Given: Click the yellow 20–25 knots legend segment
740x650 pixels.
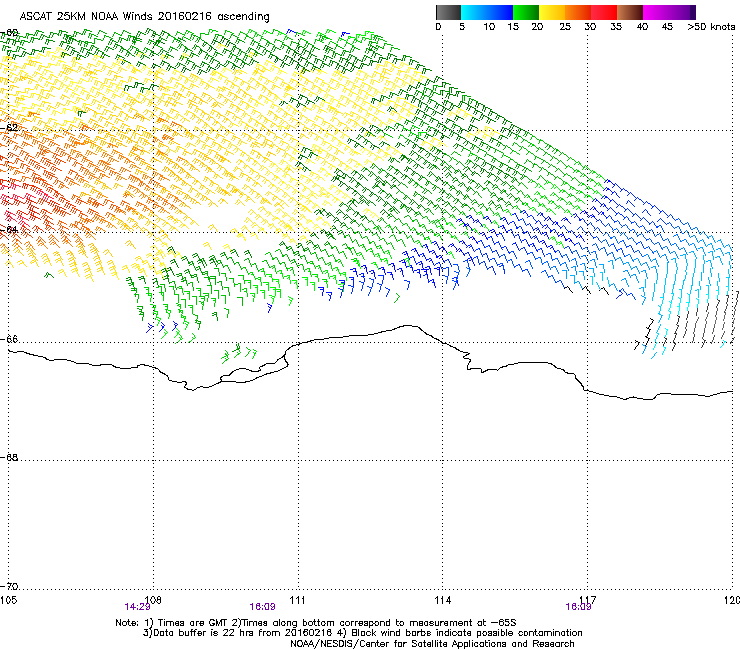Looking at the screenshot, I should (x=552, y=12).
